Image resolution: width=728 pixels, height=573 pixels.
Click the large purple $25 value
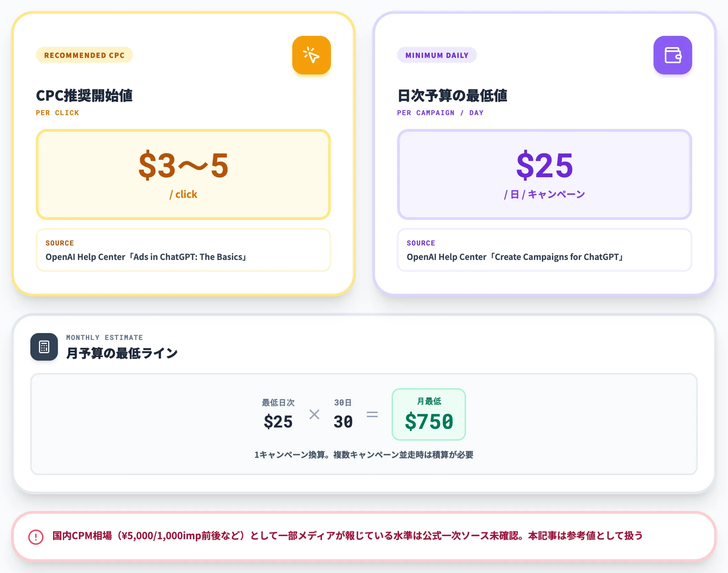[545, 165]
